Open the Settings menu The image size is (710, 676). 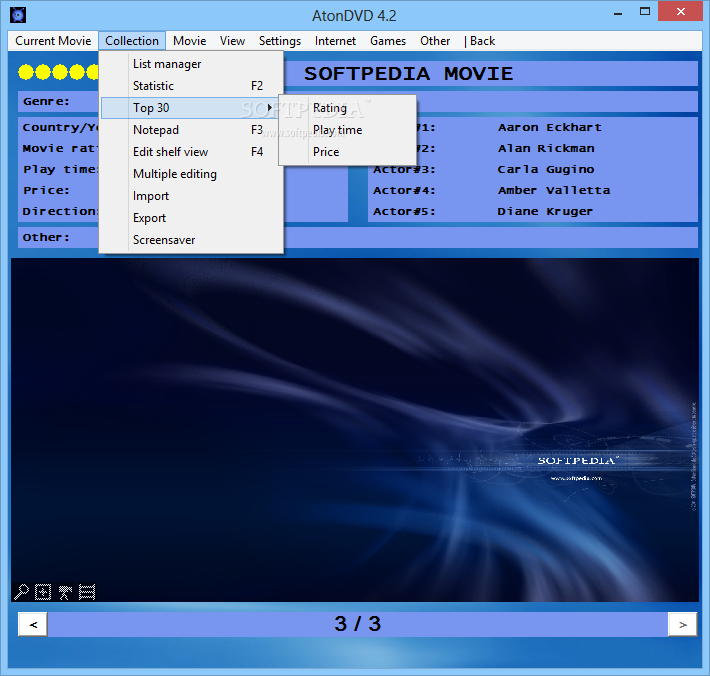pos(280,41)
